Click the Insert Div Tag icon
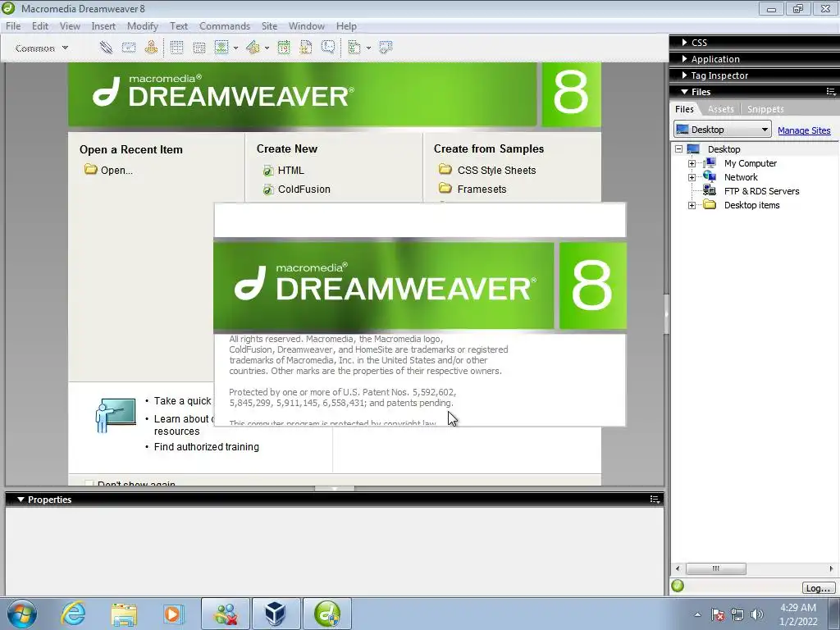Viewport: 840px width, 630px height. (x=199, y=48)
